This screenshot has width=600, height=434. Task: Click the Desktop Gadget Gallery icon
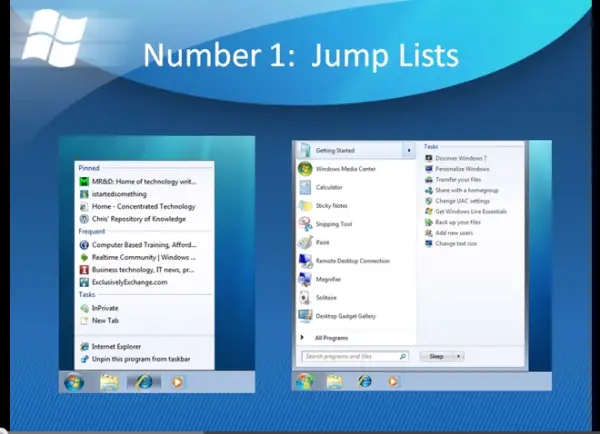point(305,316)
